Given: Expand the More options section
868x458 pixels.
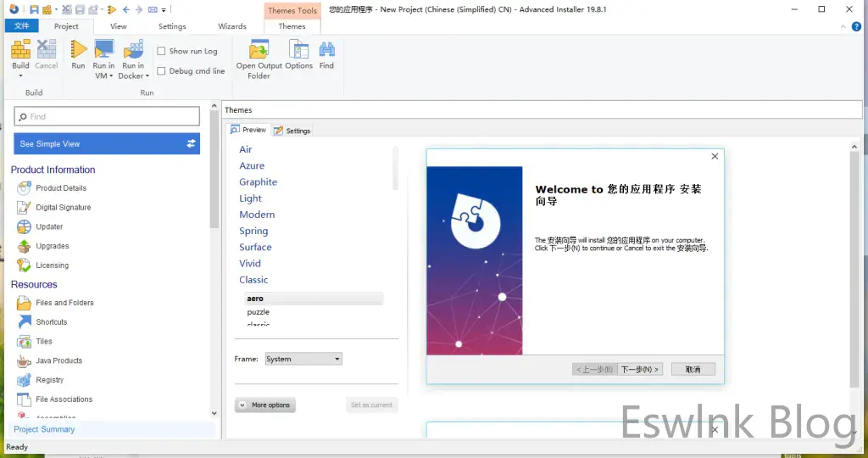Looking at the screenshot, I should click(264, 405).
